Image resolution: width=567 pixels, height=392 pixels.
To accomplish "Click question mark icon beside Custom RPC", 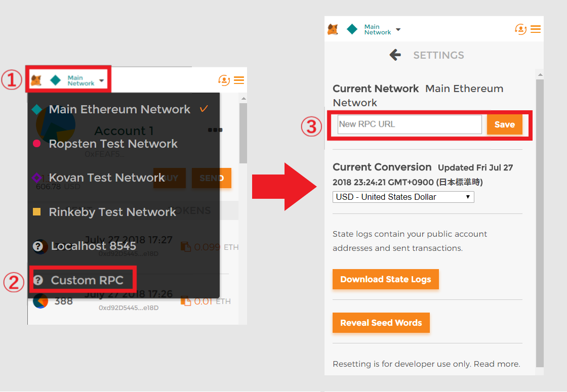I will tap(38, 280).
